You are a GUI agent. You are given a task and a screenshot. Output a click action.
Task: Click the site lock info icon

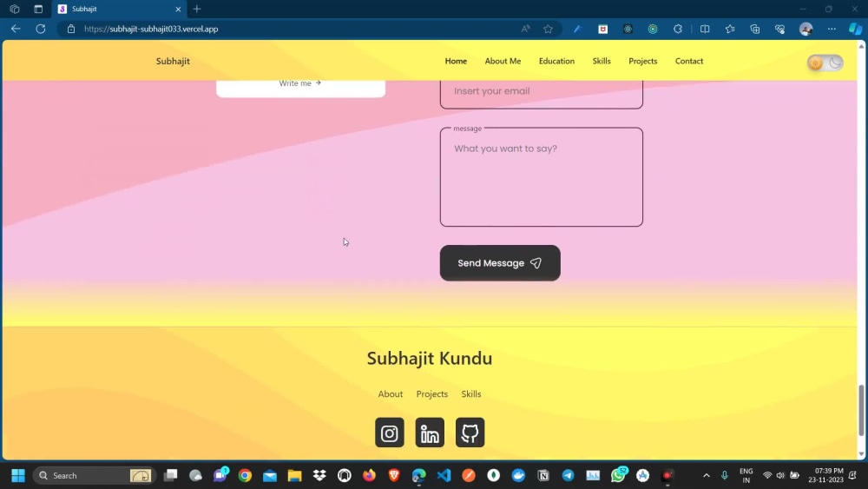pyautogui.click(x=71, y=29)
